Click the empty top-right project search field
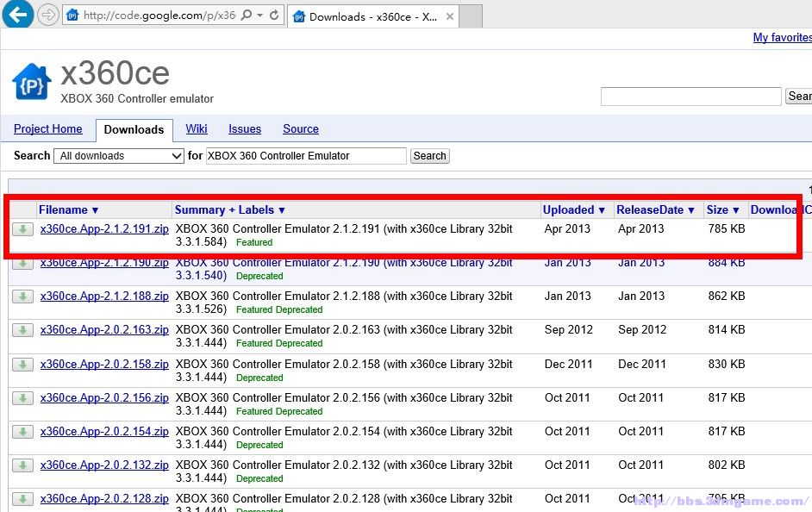Screen dimensions: 812x512 (690, 97)
